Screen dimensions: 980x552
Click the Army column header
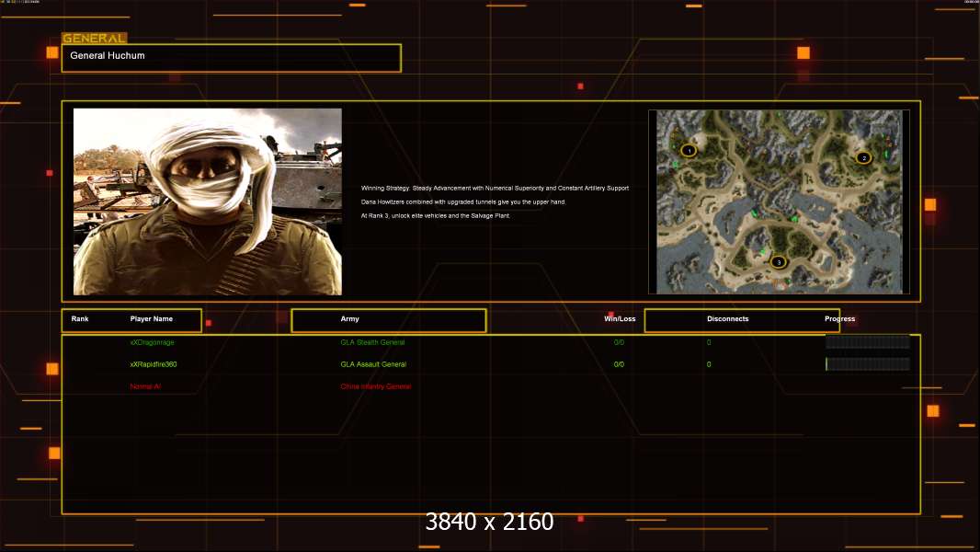[x=350, y=319]
